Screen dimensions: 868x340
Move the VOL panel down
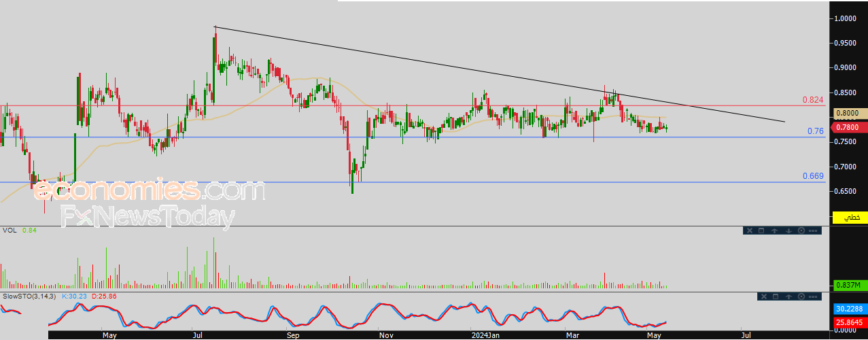pyautogui.click(x=788, y=231)
